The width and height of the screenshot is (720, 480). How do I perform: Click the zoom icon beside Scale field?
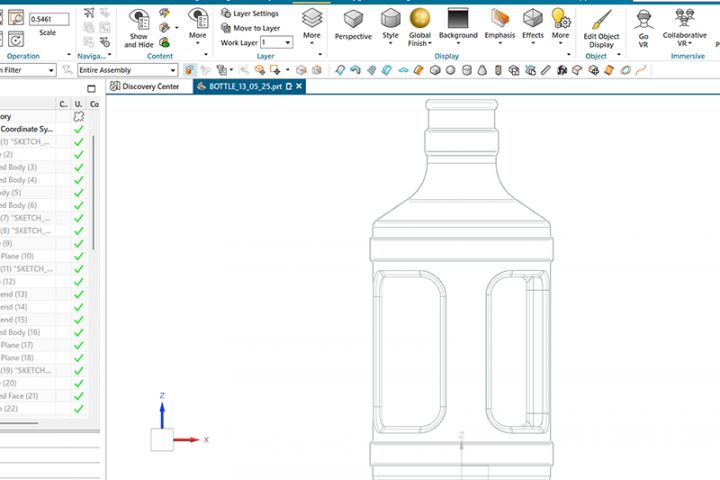coord(16,18)
